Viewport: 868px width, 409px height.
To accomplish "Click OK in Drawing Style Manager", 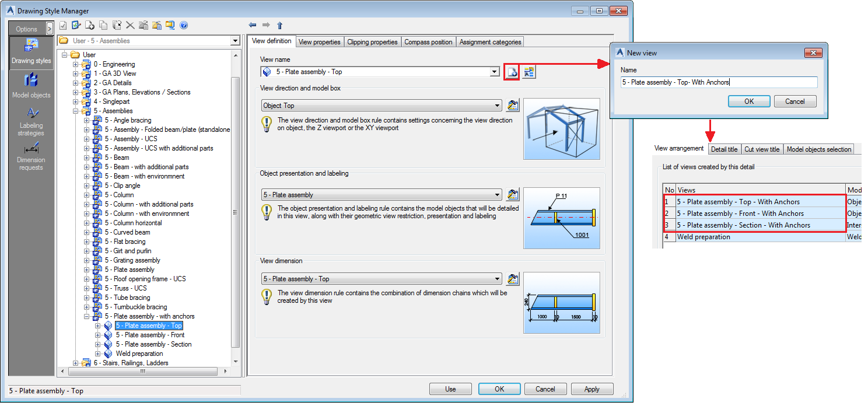I will click(499, 389).
